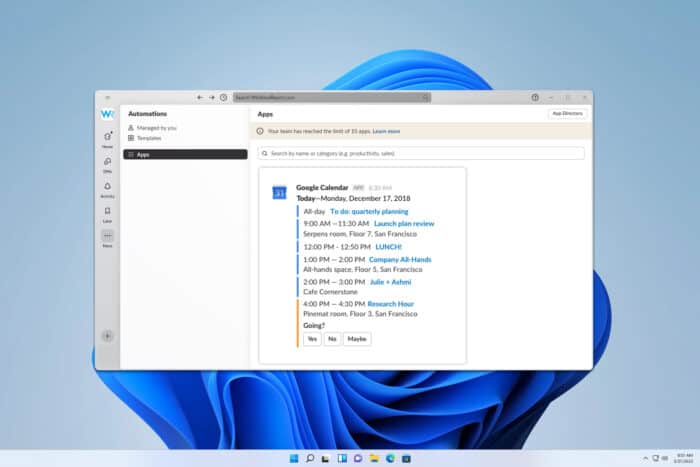Open DMs in the sidebar
This screenshot has width=700, height=467.
pyautogui.click(x=107, y=161)
